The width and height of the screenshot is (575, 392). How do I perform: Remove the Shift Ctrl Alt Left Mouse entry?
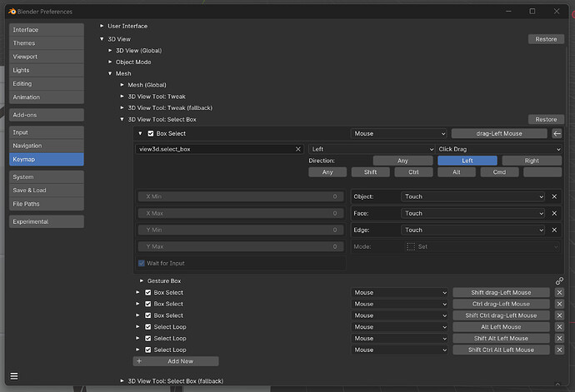tap(559, 350)
